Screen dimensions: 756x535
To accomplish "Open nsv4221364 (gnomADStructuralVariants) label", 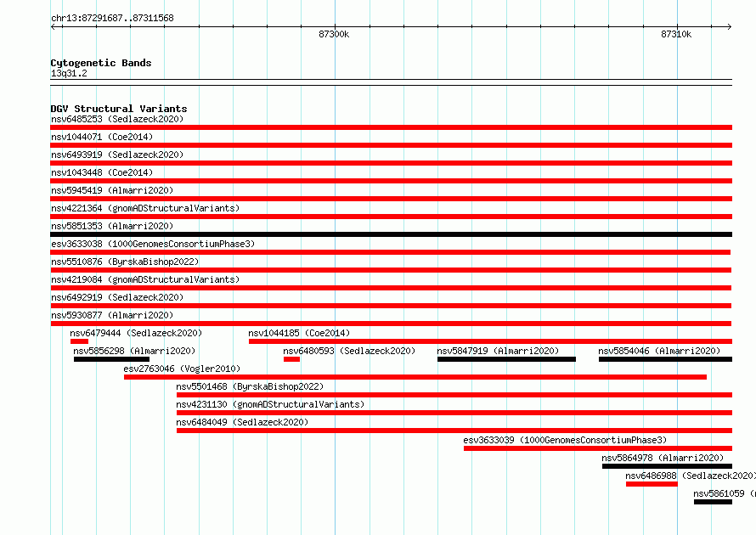I will coord(145,208).
